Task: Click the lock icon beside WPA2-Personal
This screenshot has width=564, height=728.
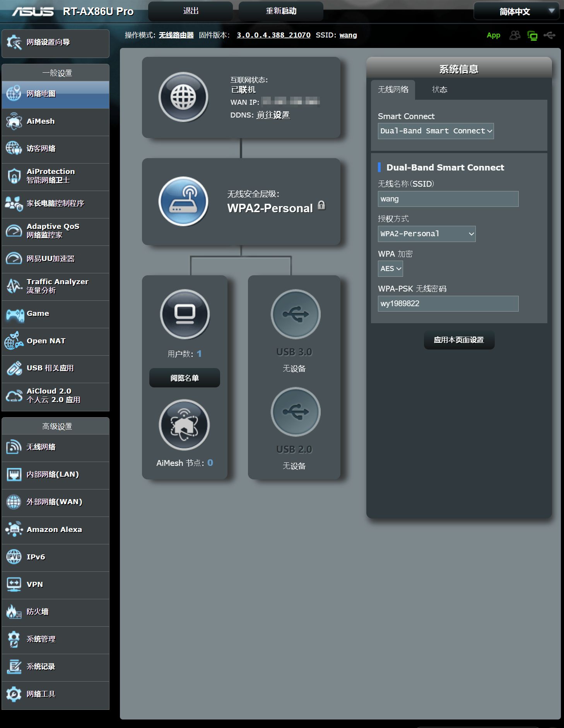Action: pos(321,205)
